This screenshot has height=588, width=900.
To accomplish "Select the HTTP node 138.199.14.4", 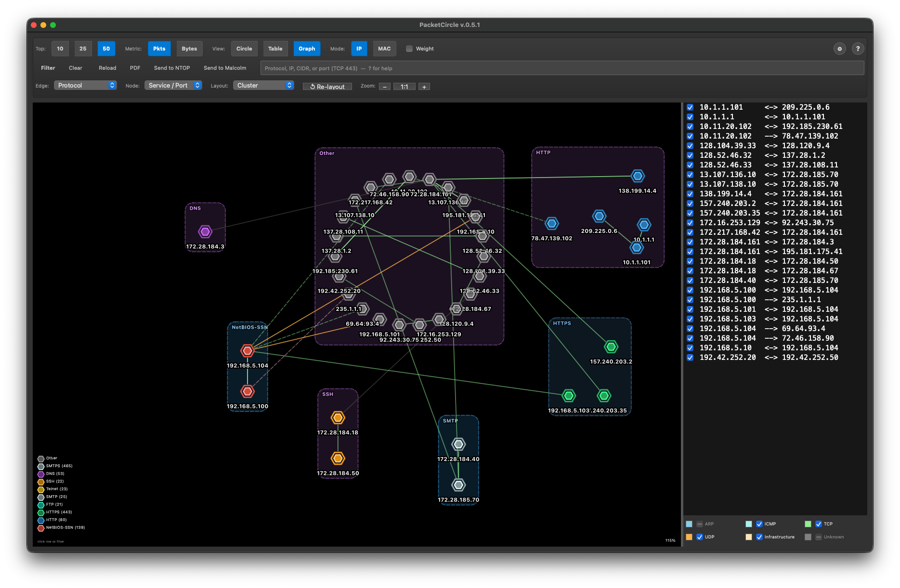I will click(638, 176).
